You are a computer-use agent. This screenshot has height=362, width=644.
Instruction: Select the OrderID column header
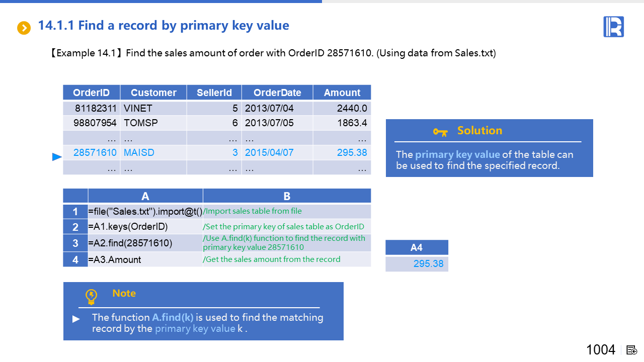point(91,93)
